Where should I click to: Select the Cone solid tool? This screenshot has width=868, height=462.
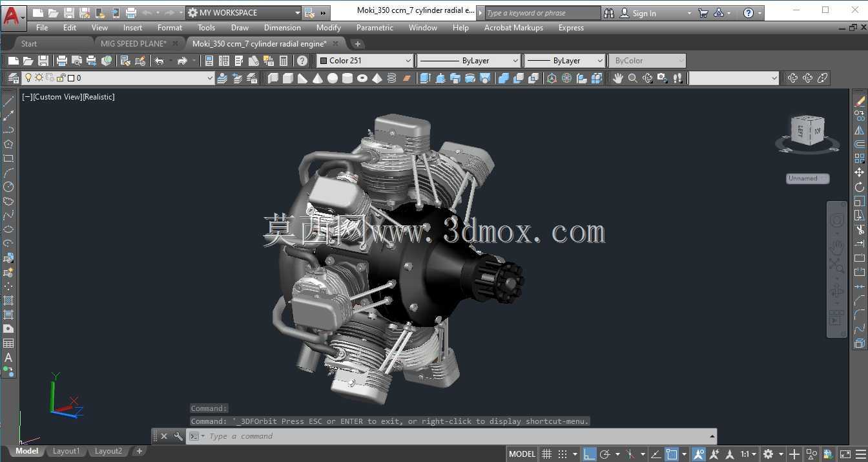(x=318, y=78)
